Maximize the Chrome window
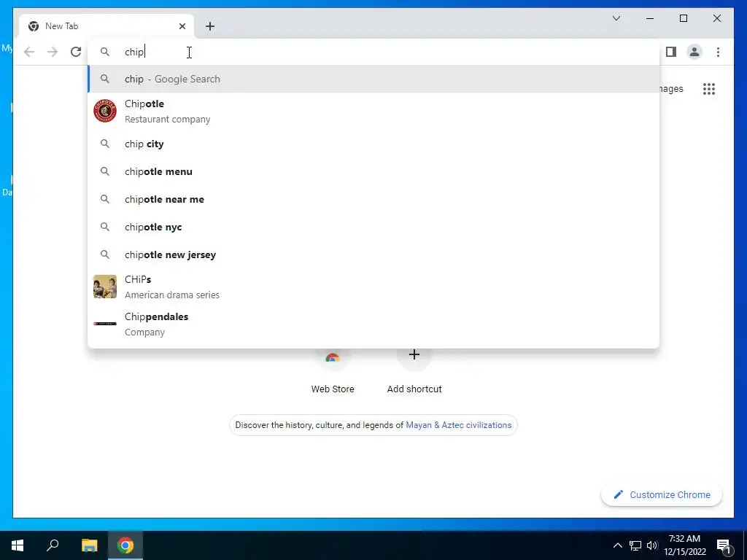This screenshot has height=560, width=747. [683, 18]
